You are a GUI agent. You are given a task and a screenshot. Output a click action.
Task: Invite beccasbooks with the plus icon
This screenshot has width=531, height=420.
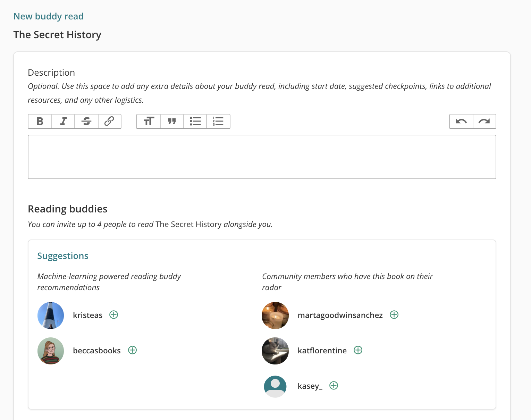[133, 350]
